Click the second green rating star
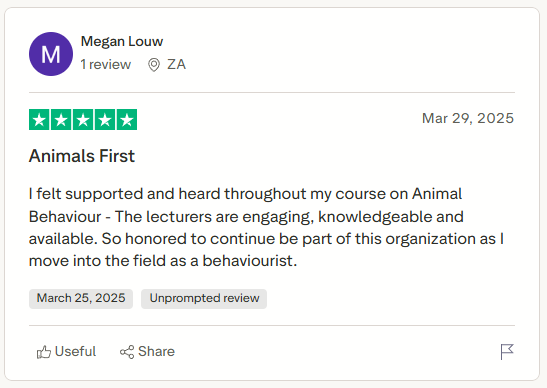Image resolution: width=547 pixels, height=388 pixels. [x=61, y=120]
